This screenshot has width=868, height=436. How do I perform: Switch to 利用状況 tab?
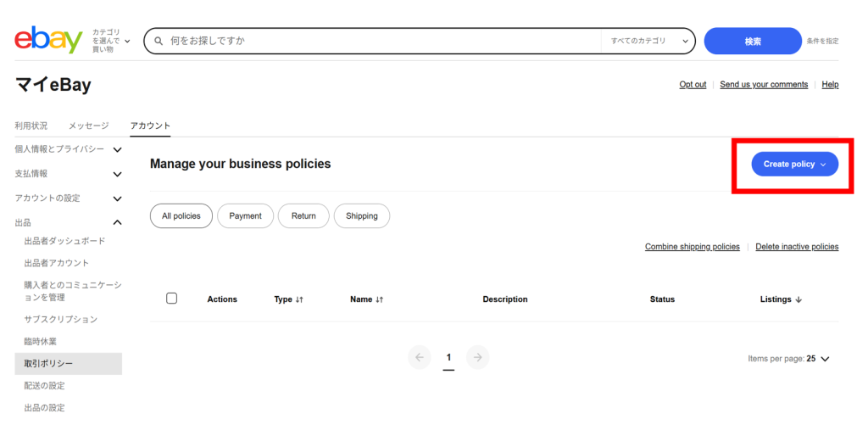pos(31,126)
